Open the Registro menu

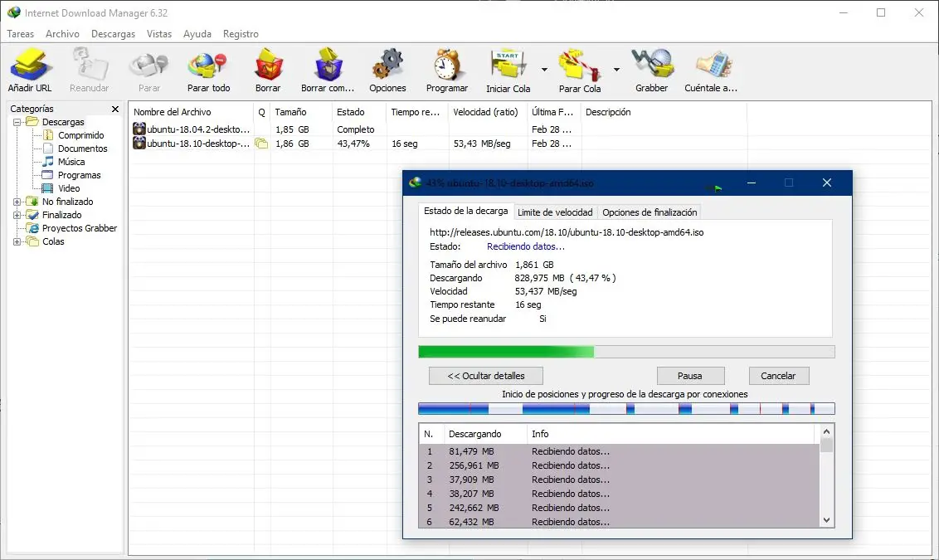(x=241, y=34)
